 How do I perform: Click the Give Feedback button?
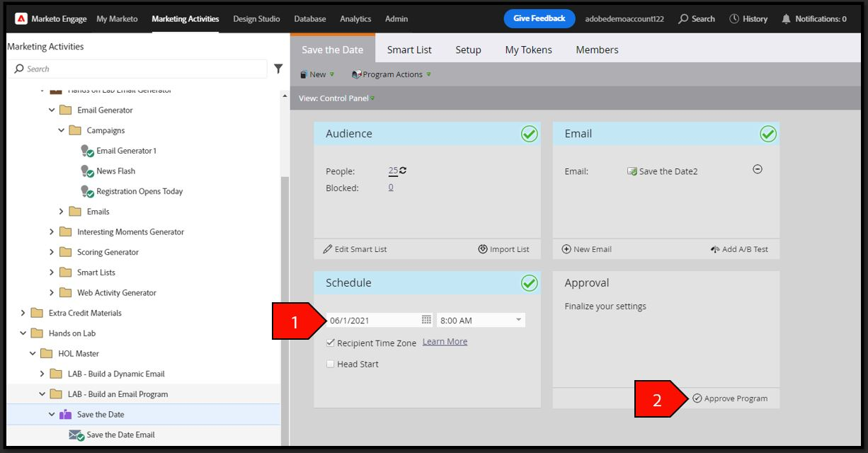click(x=539, y=18)
